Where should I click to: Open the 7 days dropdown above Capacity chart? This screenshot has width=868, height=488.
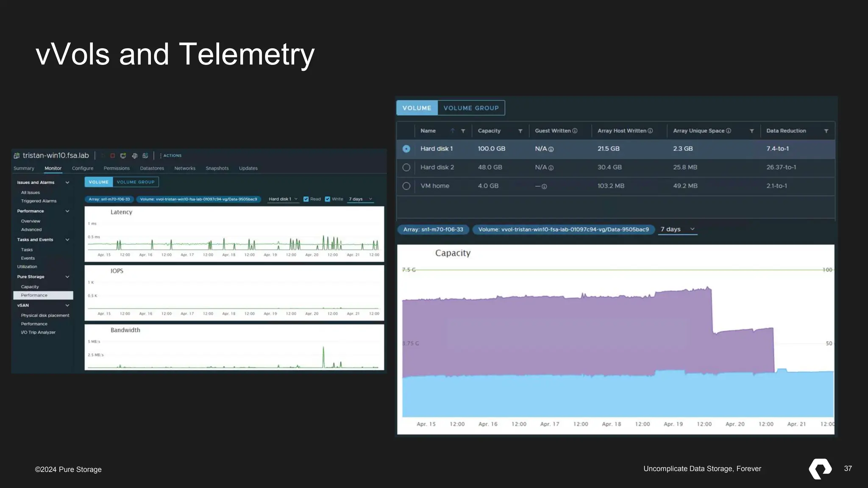click(677, 229)
